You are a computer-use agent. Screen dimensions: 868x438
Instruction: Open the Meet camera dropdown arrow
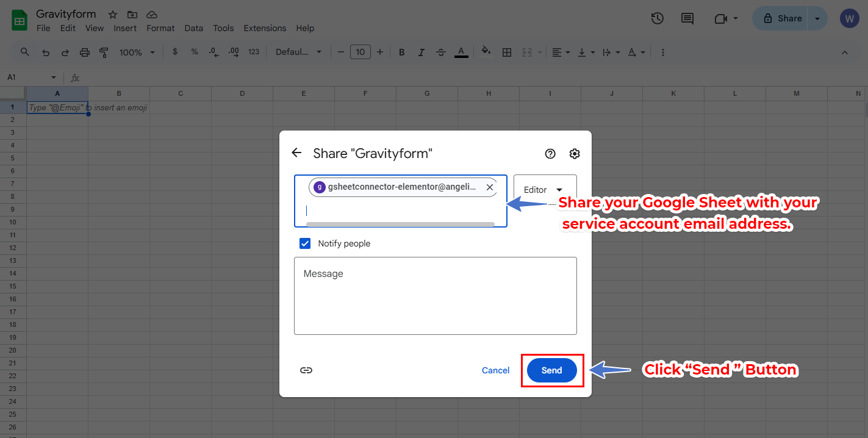(736, 18)
